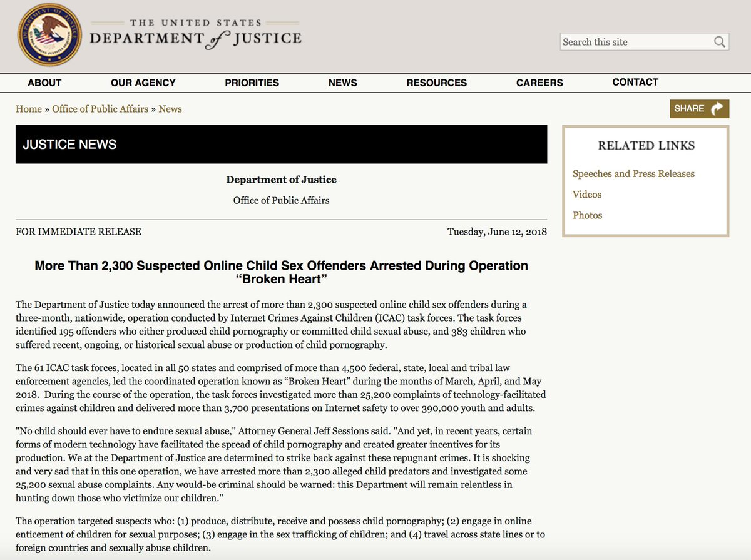The height and width of the screenshot is (560, 751).
Task: Open Office of Public Affairs breadcrumb
Action: coord(100,109)
